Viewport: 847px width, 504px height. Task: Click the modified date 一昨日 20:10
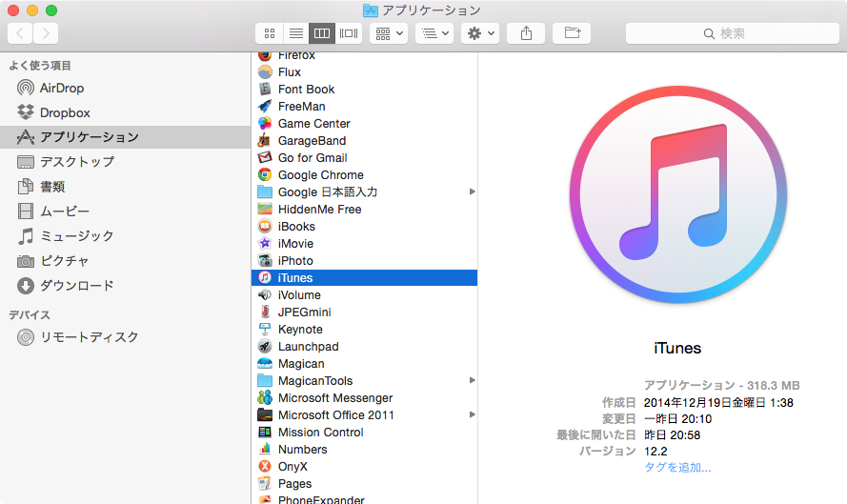678,418
